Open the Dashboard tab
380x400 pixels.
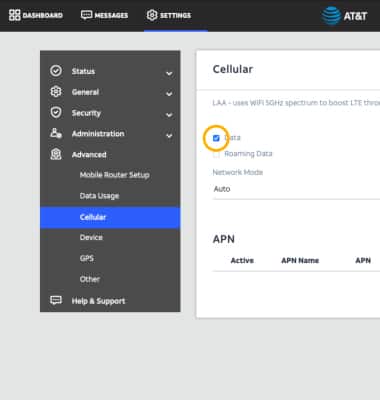(x=36, y=15)
